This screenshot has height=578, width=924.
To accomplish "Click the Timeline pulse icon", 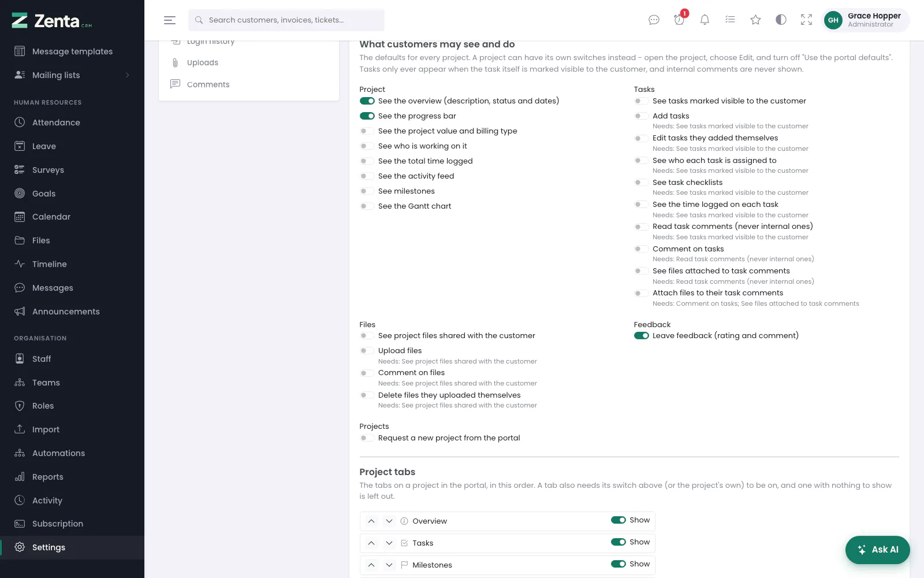I will [20, 264].
